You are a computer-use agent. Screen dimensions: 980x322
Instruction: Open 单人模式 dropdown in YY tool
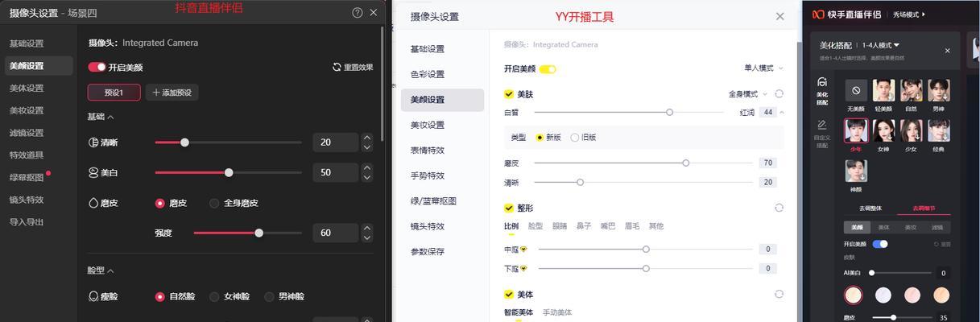coord(763,68)
